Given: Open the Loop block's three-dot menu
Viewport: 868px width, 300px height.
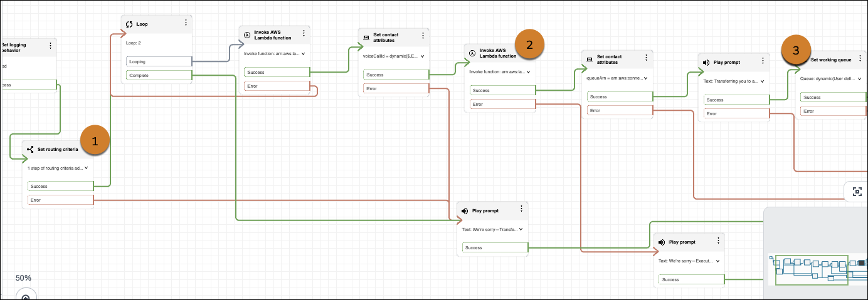Looking at the screenshot, I should 186,23.
